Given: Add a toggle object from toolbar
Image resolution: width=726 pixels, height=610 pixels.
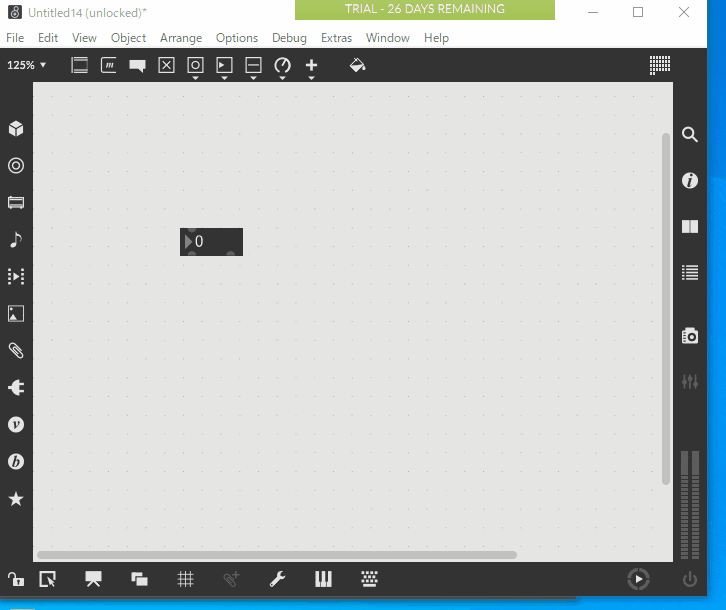Looking at the screenshot, I should click(x=166, y=65).
